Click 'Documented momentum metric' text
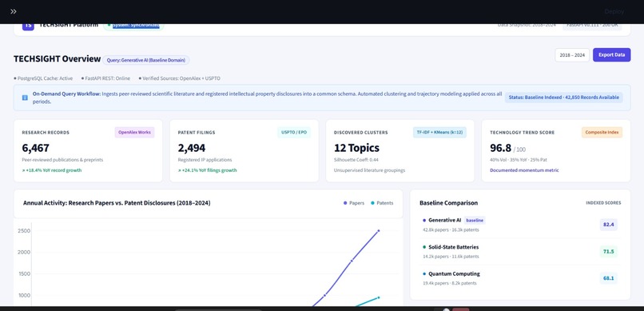Image resolution: width=644 pixels, height=311 pixels. click(x=524, y=170)
